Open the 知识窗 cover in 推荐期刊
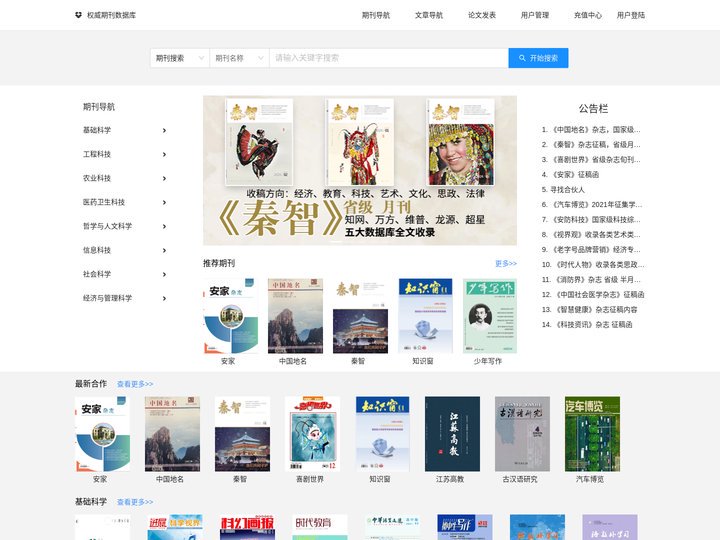 pyautogui.click(x=425, y=316)
